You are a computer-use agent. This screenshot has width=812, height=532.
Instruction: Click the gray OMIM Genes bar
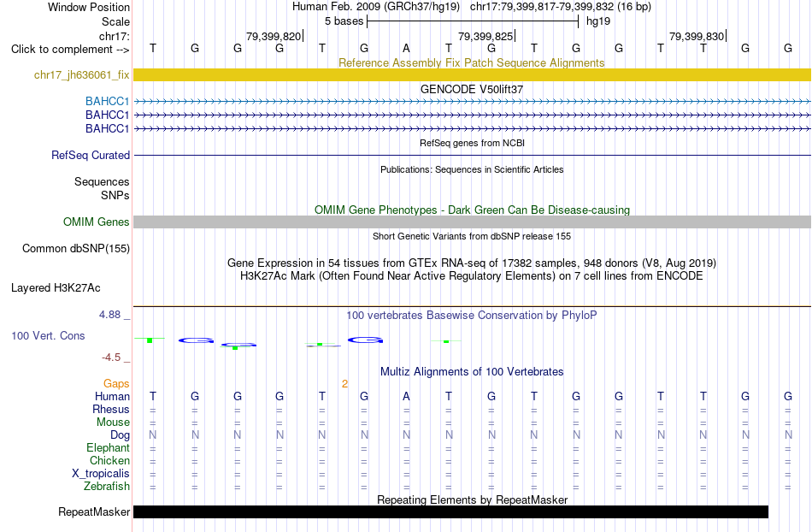473,222
